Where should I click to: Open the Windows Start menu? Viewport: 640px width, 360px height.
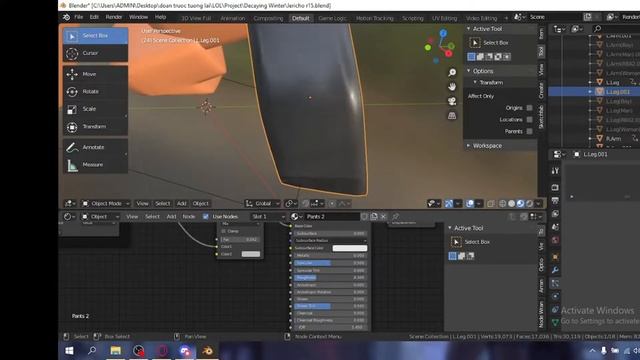tap(69, 351)
